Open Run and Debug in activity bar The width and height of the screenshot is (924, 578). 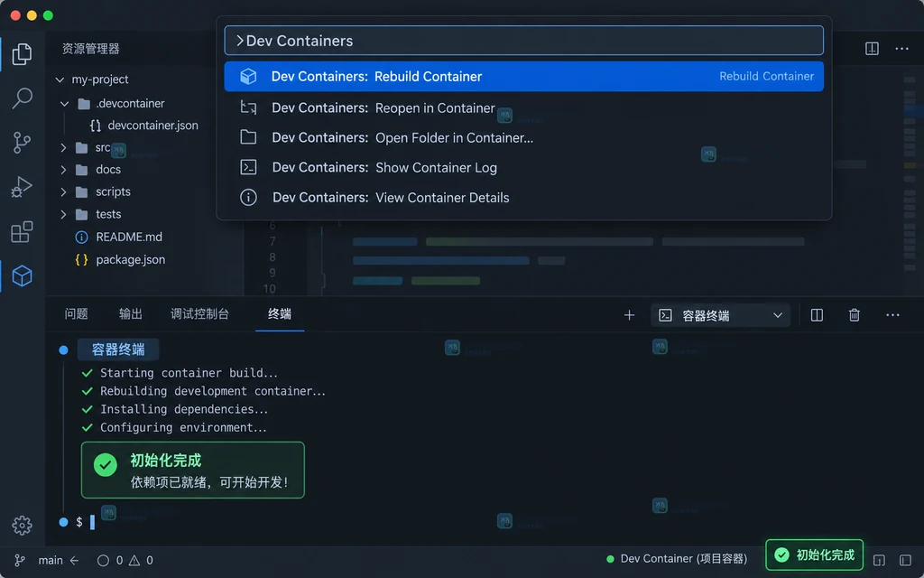coord(22,187)
